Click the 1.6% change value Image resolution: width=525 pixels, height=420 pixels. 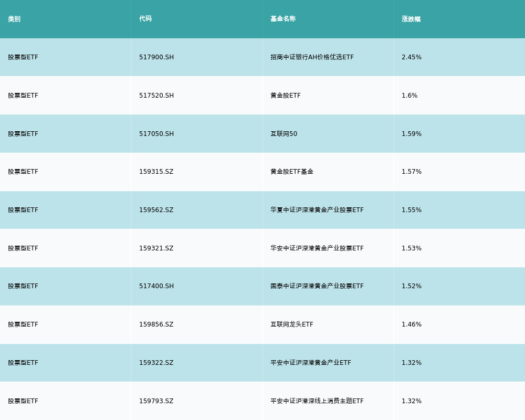(x=409, y=96)
